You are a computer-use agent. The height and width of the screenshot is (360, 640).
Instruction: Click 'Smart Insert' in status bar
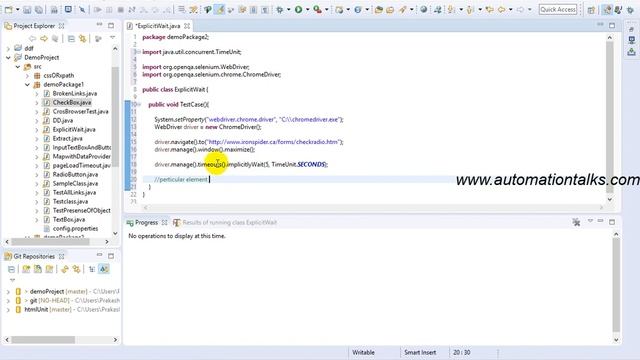pyautogui.click(x=420, y=352)
